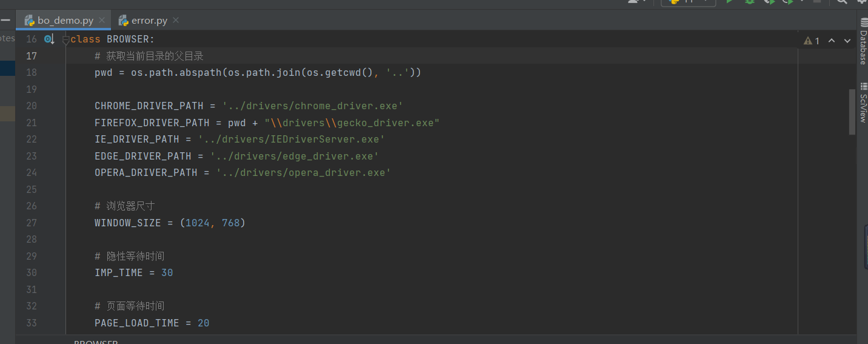
Task: Click the Python file icon on bo_demo.py tab
Action: pos(29,20)
